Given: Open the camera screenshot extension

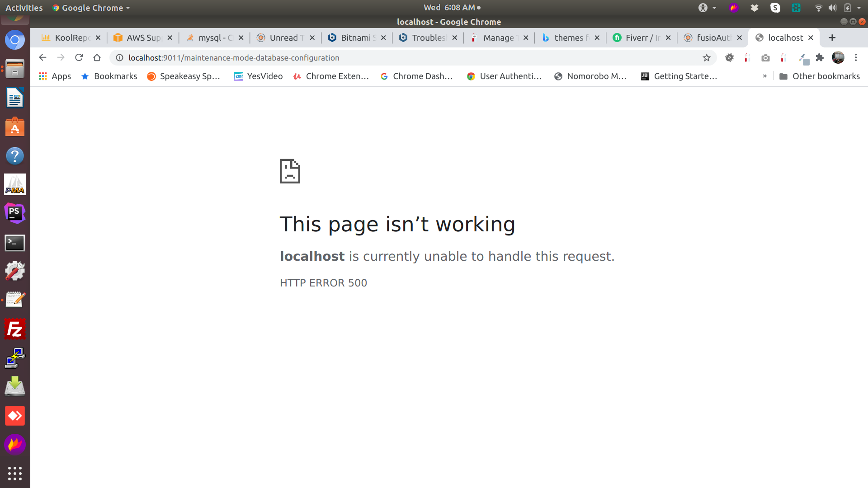Looking at the screenshot, I should [x=765, y=58].
